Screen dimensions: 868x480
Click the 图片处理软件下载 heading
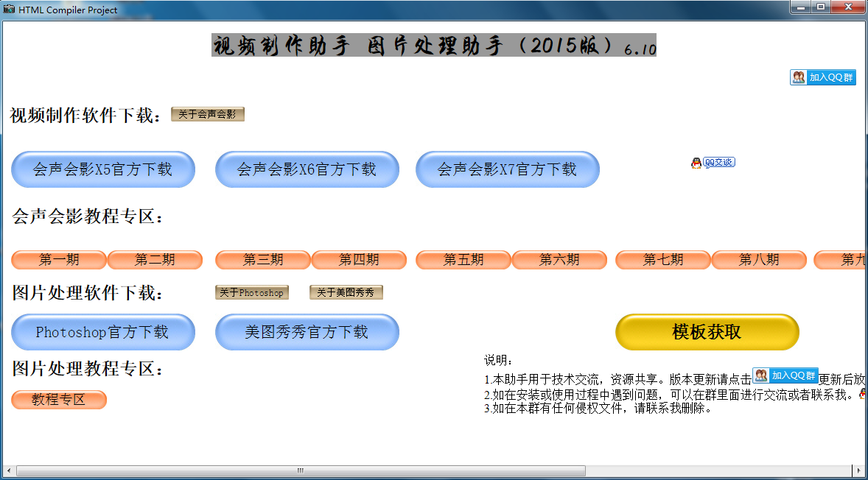[x=88, y=293]
